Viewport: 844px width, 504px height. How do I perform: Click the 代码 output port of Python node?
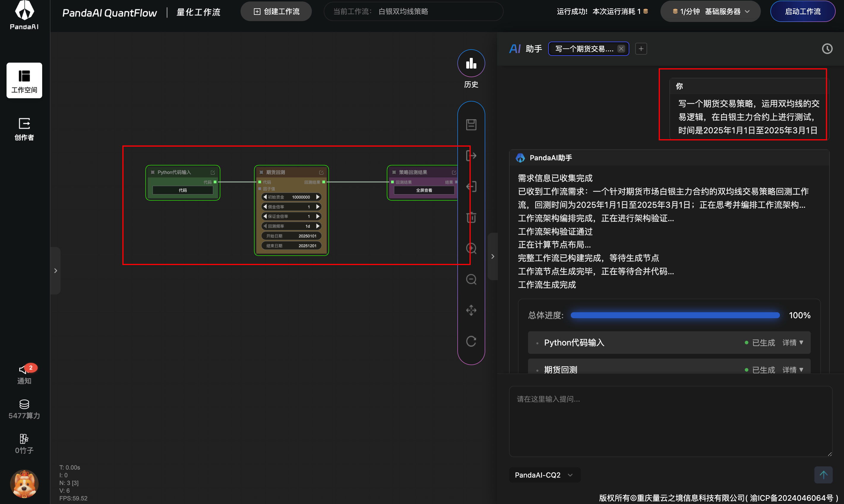point(215,182)
